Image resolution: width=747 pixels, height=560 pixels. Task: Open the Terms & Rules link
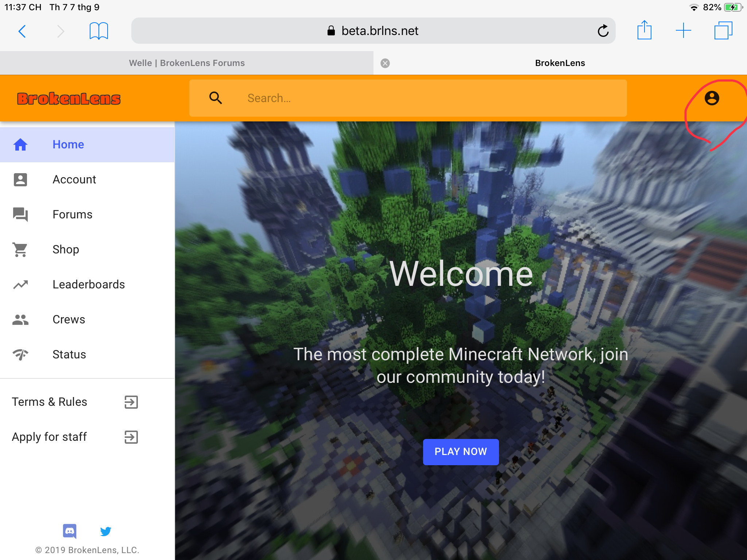50,402
